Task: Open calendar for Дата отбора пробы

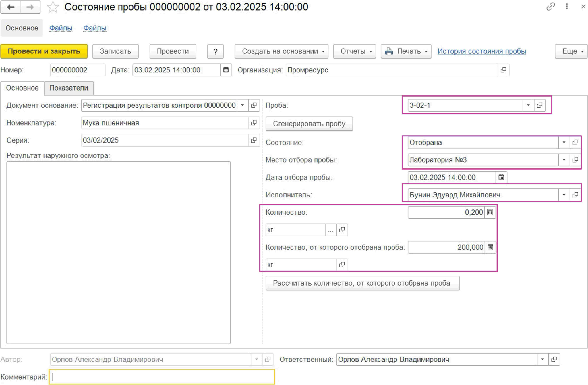Action: pos(501,177)
